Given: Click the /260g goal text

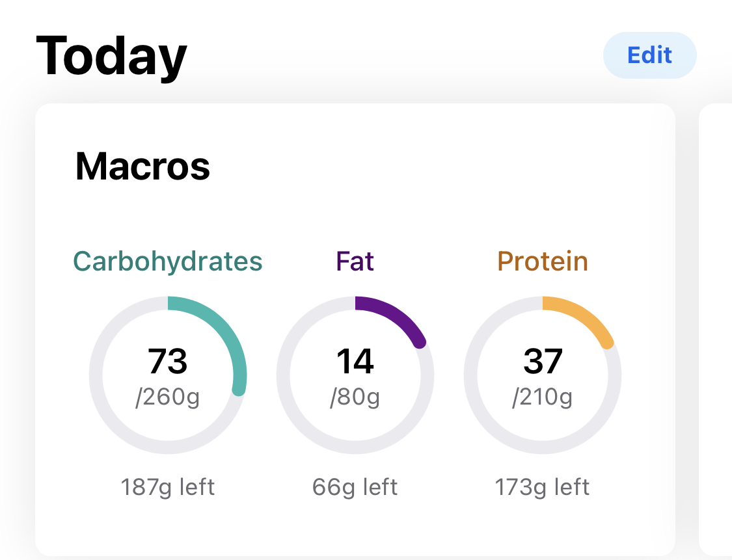Looking at the screenshot, I should tap(168, 397).
